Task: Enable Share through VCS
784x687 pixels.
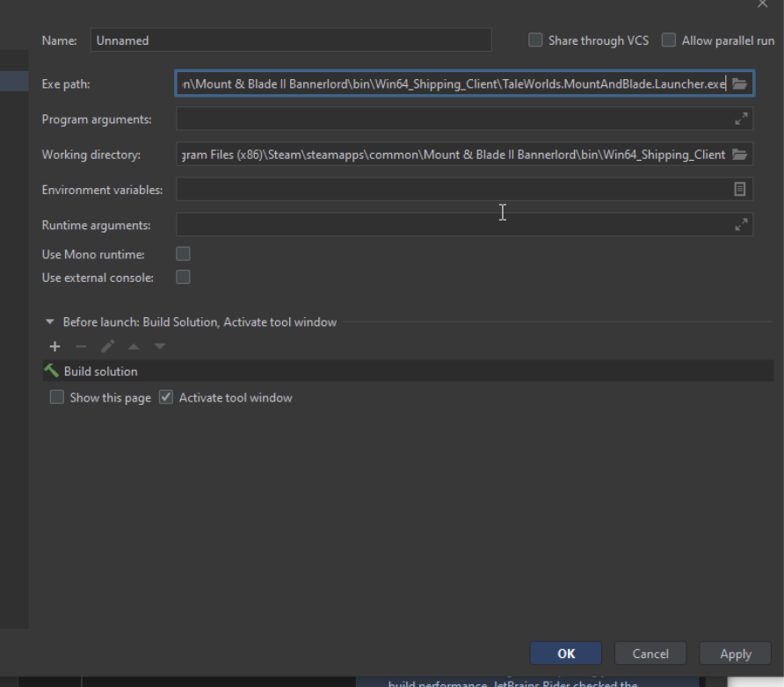Action: [x=535, y=40]
